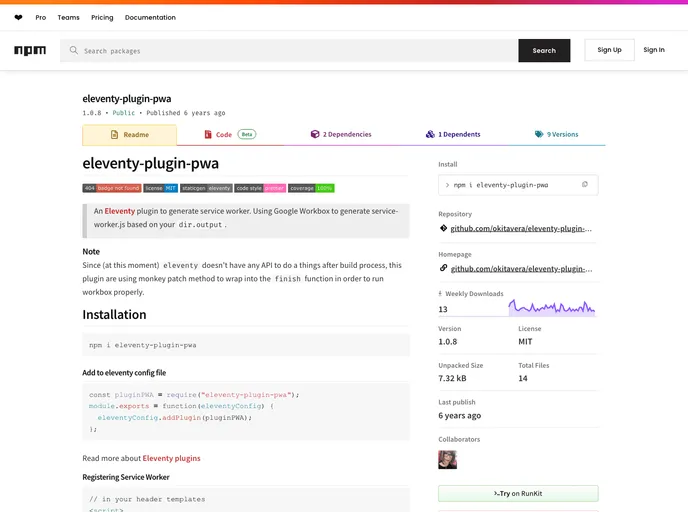Click the Readme file icon
Image resolution: width=688 pixels, height=512 pixels.
pyautogui.click(x=115, y=135)
